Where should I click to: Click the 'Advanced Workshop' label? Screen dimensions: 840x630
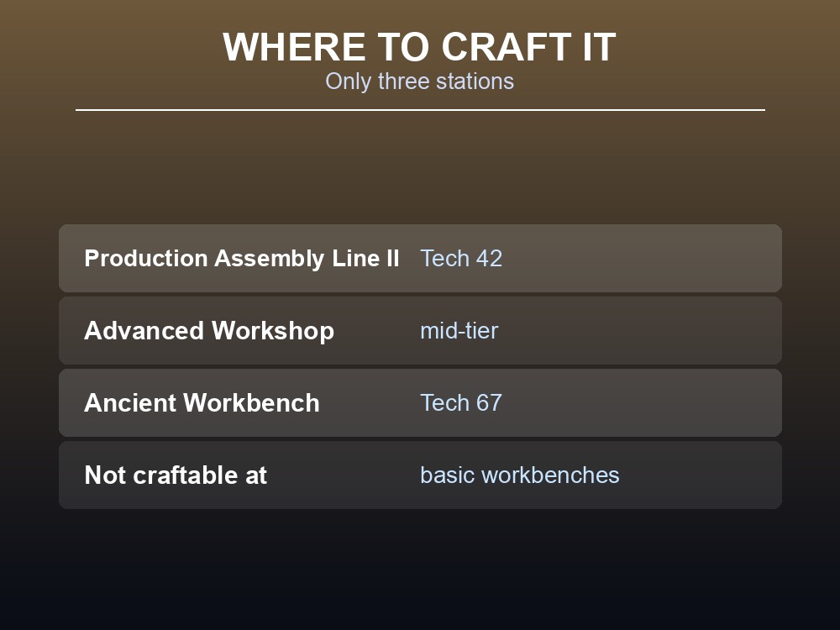pyautogui.click(x=209, y=330)
